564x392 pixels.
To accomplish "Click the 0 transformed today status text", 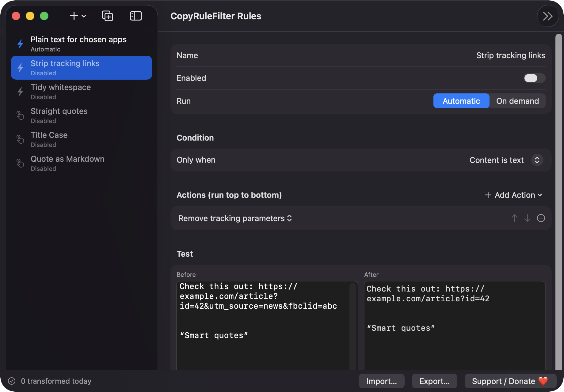I will [x=56, y=381].
